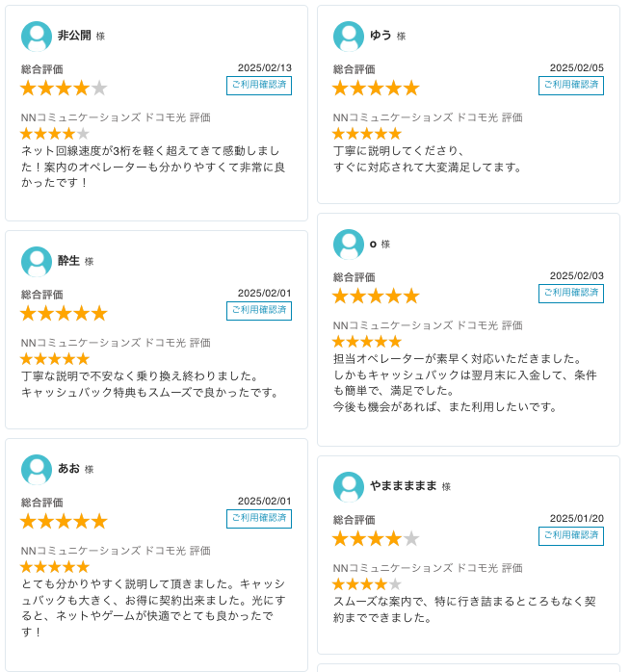Viewport: 630px width, 672px height.
Task: Click the avatar icon of reviewer あお
Action: [x=37, y=470]
